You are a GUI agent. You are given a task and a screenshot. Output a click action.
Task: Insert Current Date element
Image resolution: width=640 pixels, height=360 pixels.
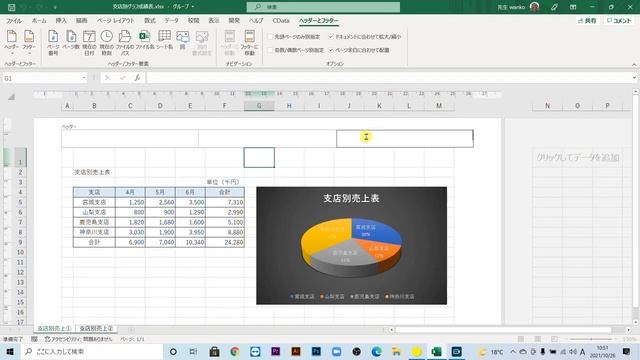[89, 42]
